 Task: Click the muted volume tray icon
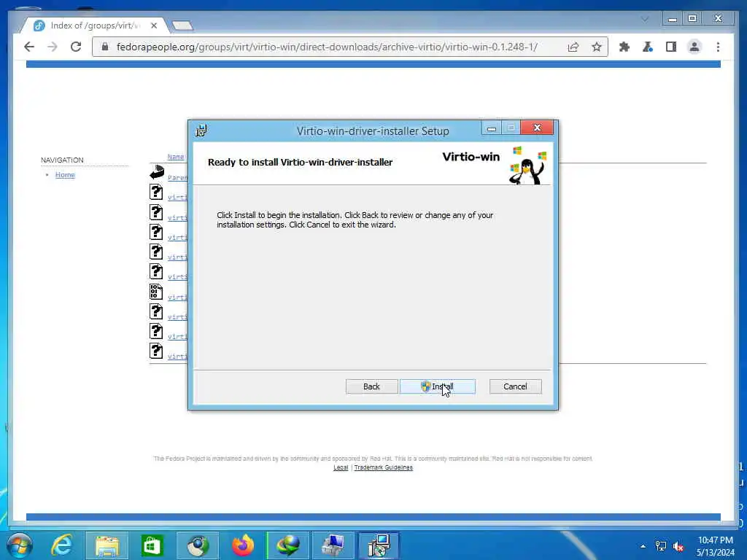678,546
